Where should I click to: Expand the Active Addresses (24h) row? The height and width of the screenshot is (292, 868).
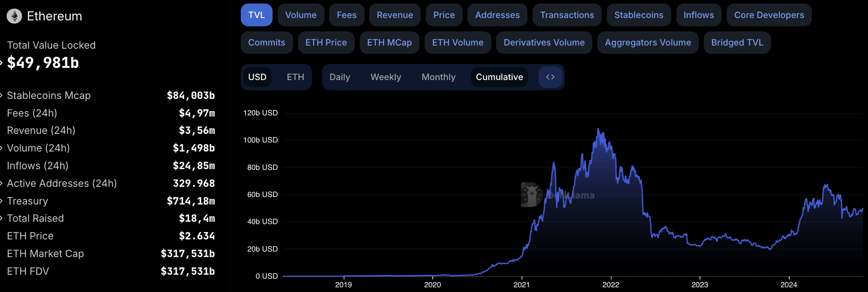point(1,183)
